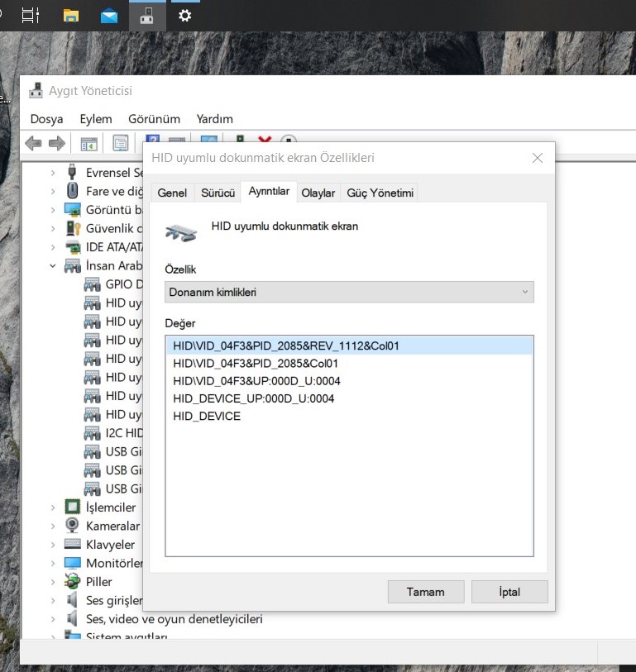Click the back arrow toolbar icon
Viewport: 636px width, 672px height.
(33, 144)
